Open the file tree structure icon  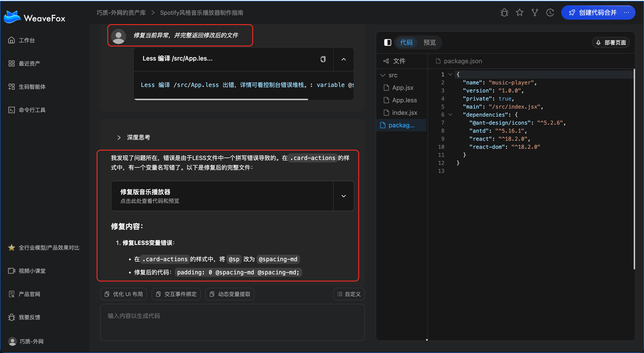[386, 61]
